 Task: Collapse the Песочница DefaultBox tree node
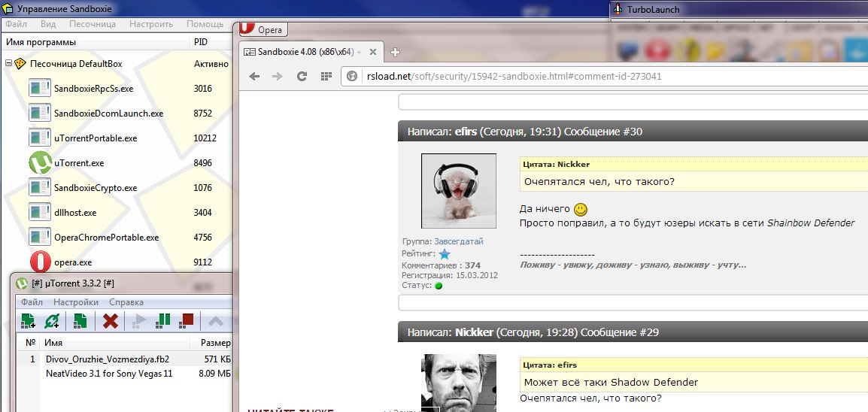8,64
